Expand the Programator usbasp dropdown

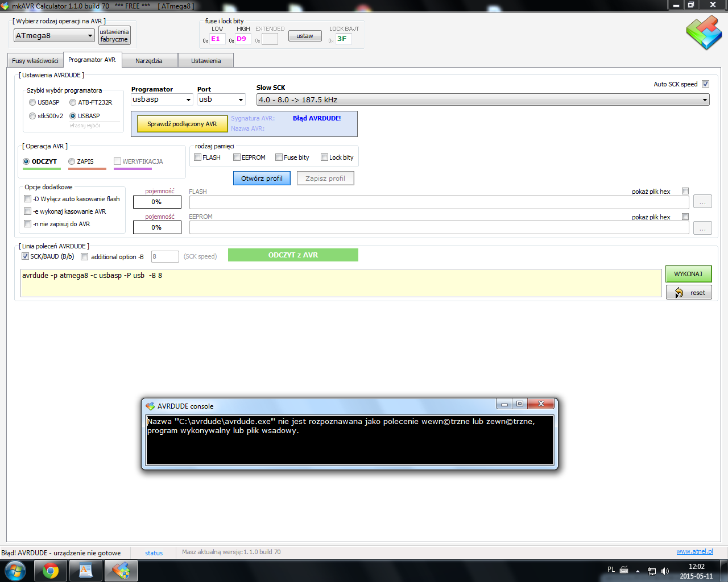[x=162, y=99]
